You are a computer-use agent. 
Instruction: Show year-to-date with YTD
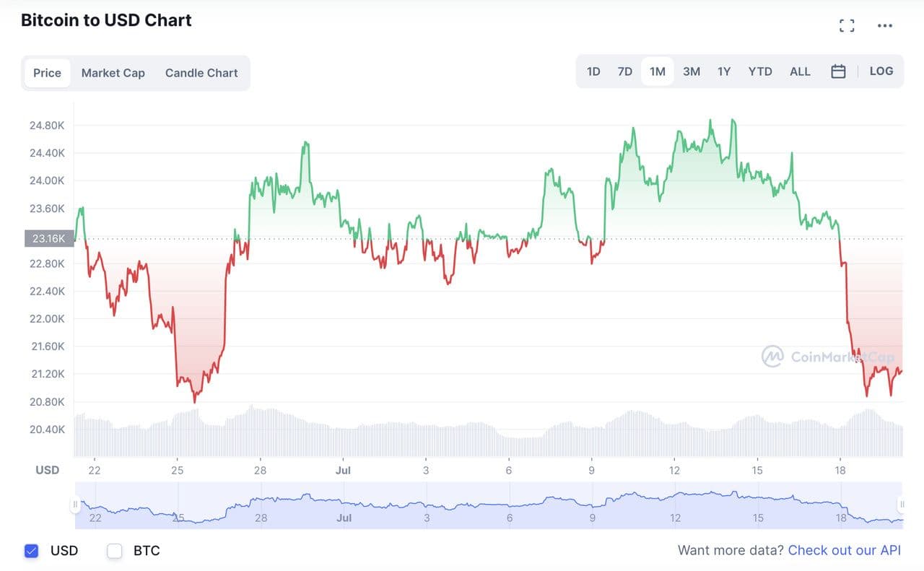tap(760, 71)
